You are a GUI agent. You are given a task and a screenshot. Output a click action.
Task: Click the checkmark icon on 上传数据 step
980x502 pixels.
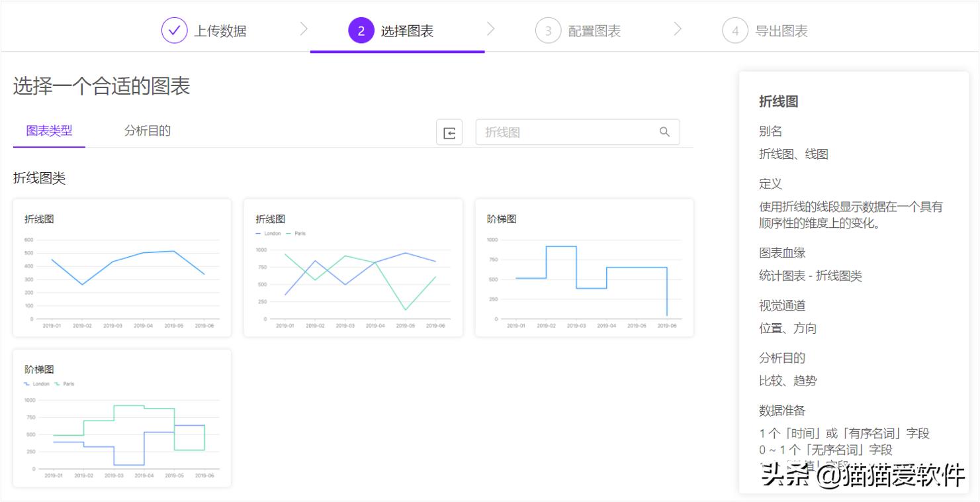(x=173, y=30)
